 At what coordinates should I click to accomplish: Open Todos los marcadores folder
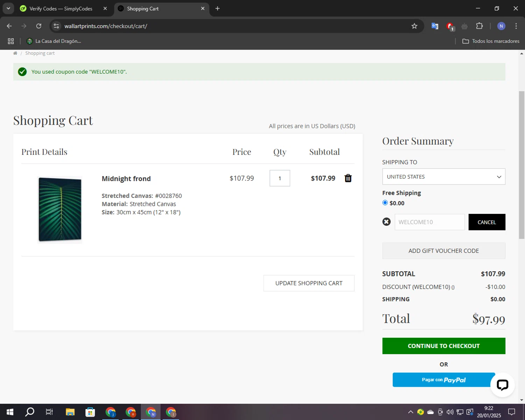pos(491,41)
